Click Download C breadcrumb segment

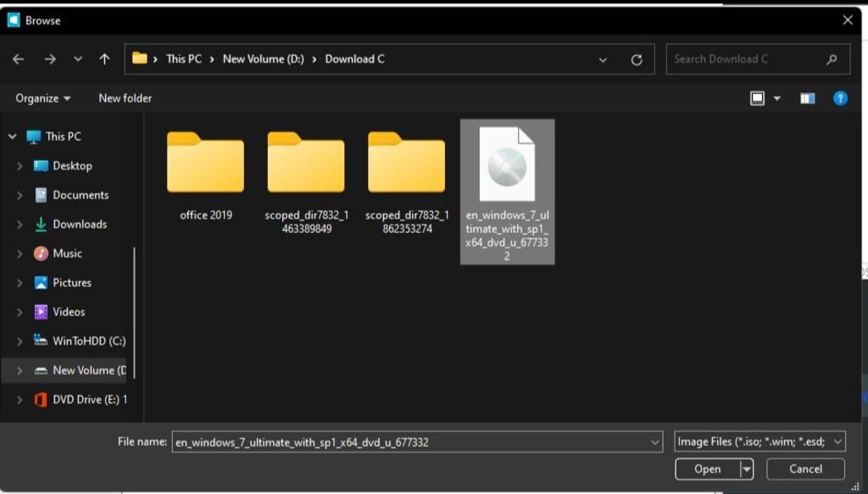tap(355, 59)
